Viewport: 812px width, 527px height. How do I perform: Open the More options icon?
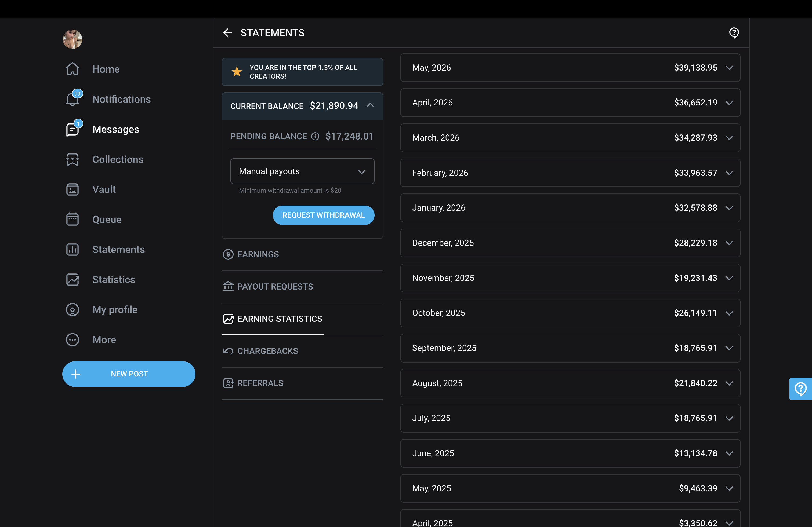[x=73, y=340]
